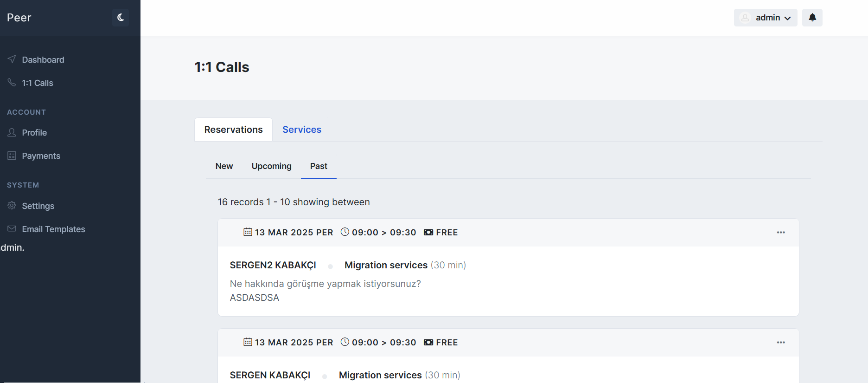Switch to the Services tab
Viewport: 868px width, 383px height.
tap(302, 130)
